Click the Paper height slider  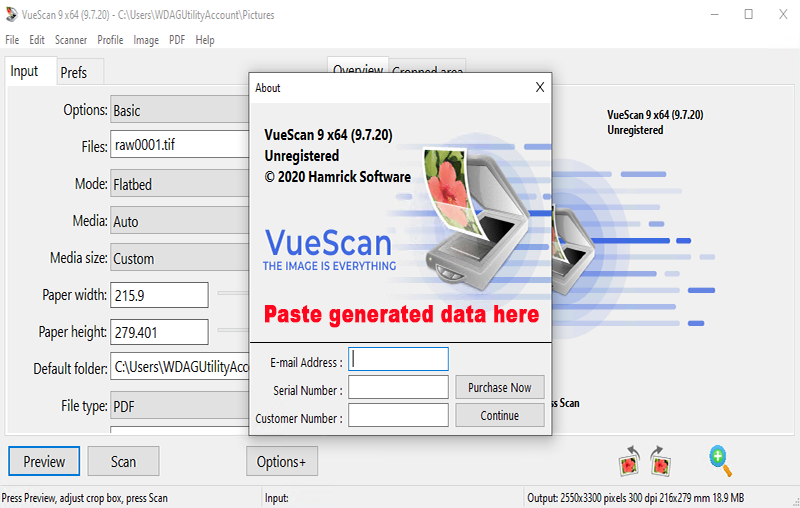233,330
